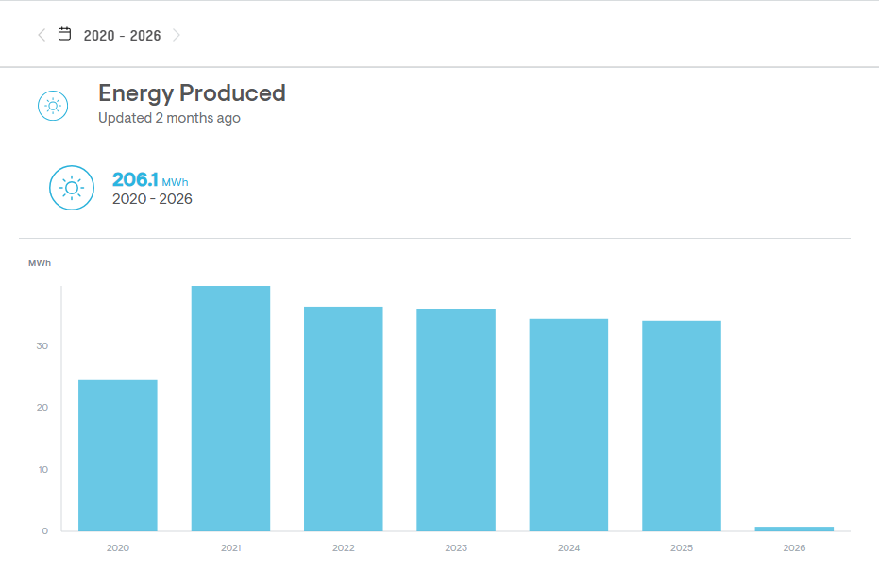Click the Updated 2 months ago link
Image resolution: width=879 pixels, height=588 pixels.
tap(168, 118)
